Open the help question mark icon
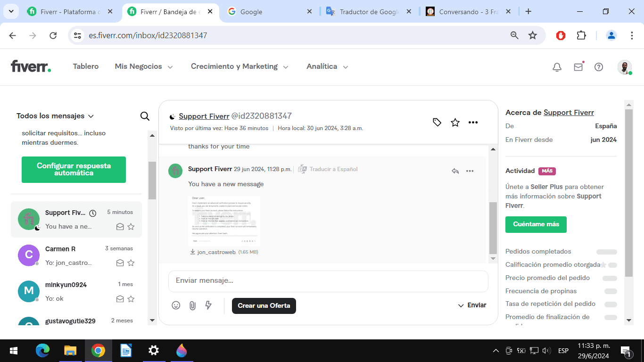The height and width of the screenshot is (362, 644). [599, 67]
